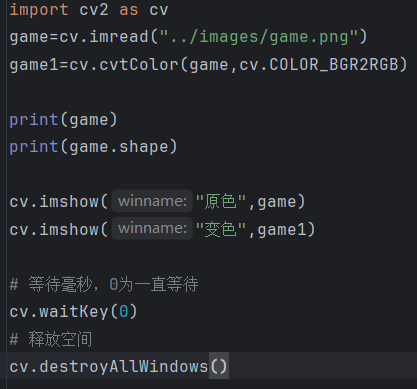The width and height of the screenshot is (417, 389).
Task: Click the game1 argument in second imshow
Action: point(282,229)
